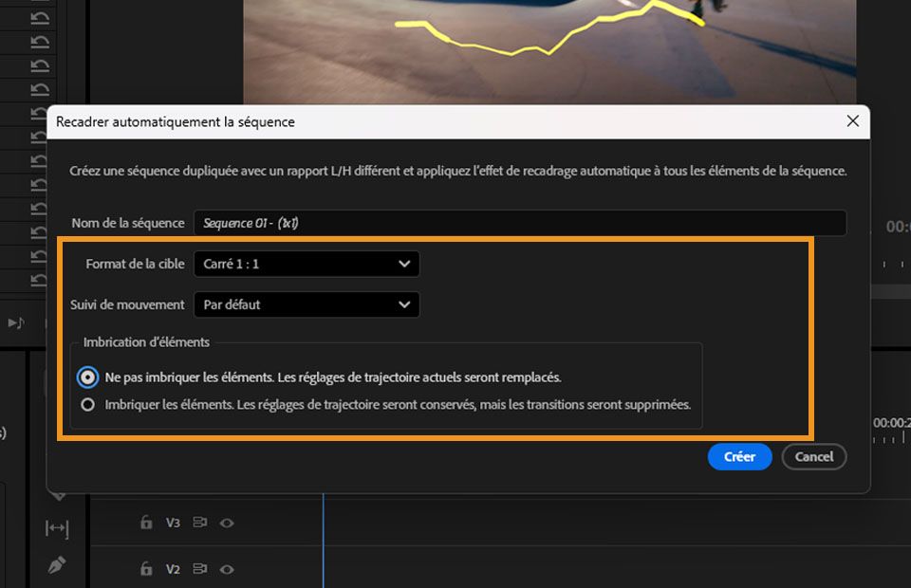The width and height of the screenshot is (911, 588).
Task: Hide track V3 output using its eye toggle
Action: [226, 523]
